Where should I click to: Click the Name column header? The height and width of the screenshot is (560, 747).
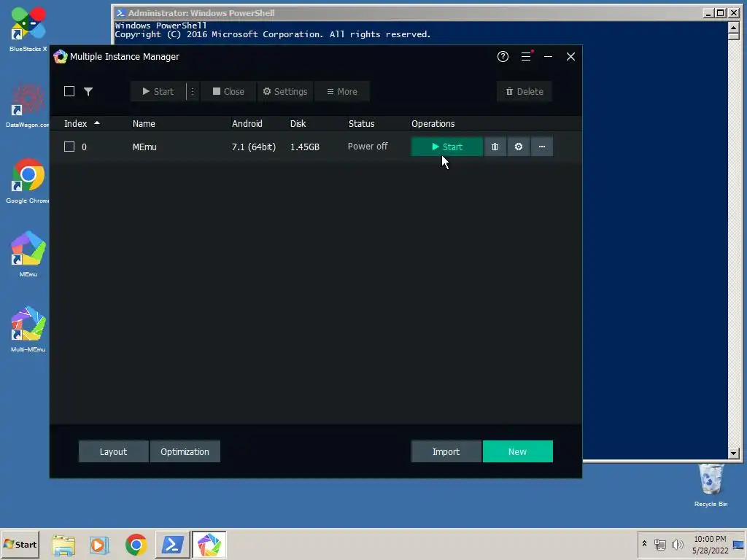[x=144, y=123]
